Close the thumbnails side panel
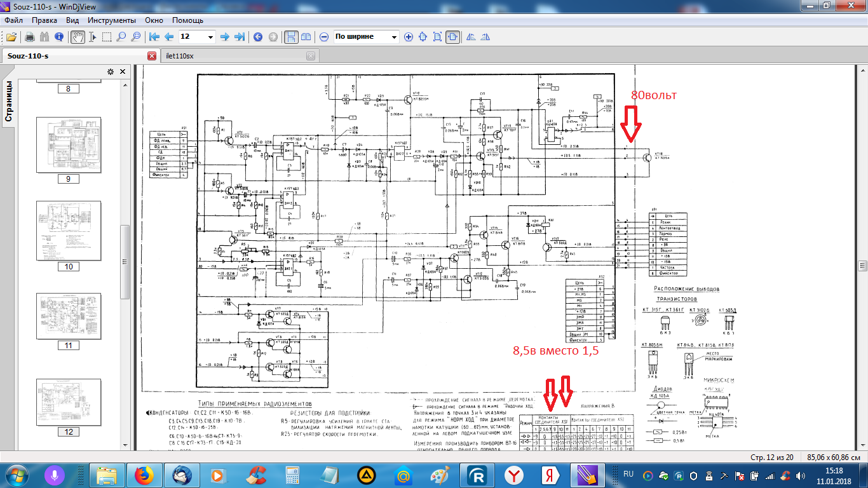The image size is (868, 488). tap(121, 72)
